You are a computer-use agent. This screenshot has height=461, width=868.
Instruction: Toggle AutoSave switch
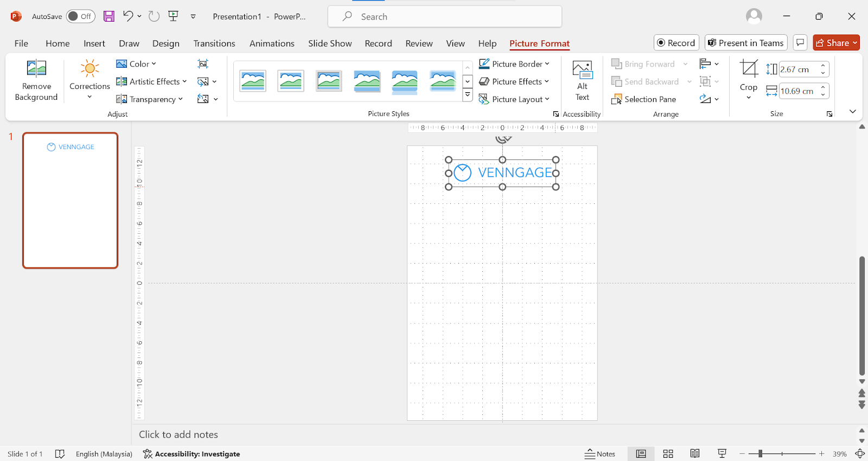pyautogui.click(x=80, y=16)
